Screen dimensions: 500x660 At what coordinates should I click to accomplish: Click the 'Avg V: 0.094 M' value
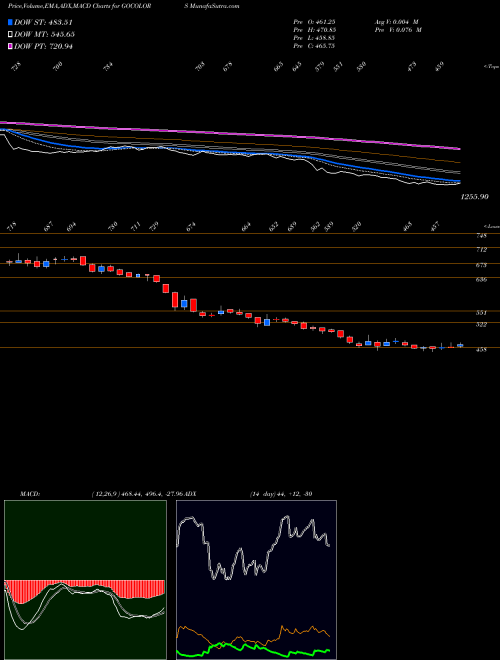pyautogui.click(x=396, y=22)
